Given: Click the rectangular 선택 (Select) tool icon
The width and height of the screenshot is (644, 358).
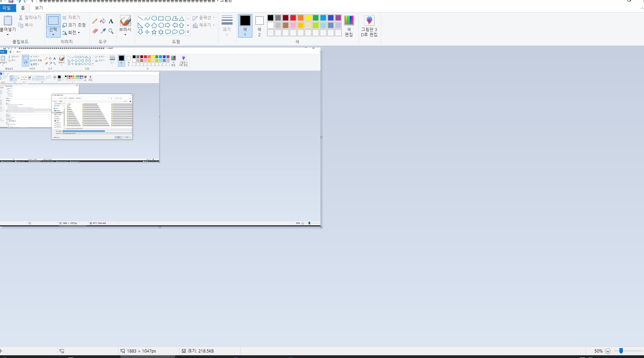Looking at the screenshot, I should tap(53, 21).
